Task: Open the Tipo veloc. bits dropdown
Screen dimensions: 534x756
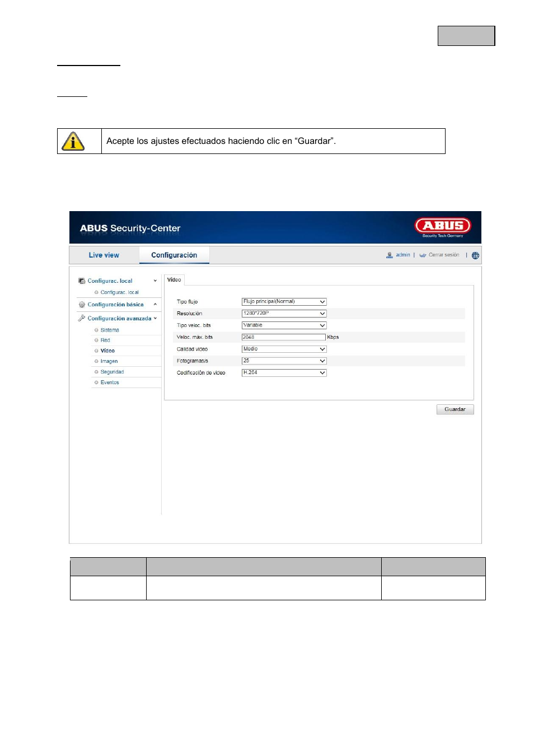Action: (x=284, y=325)
